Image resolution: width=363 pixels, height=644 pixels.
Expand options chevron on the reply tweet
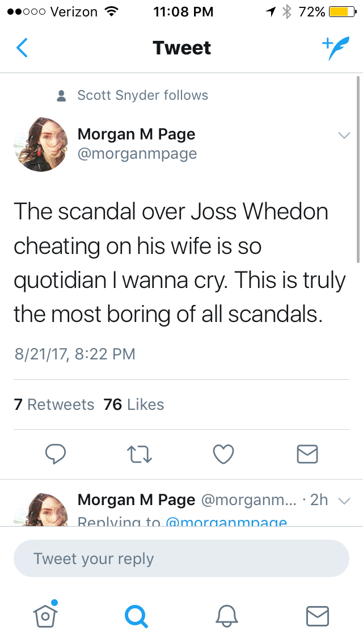point(344,501)
